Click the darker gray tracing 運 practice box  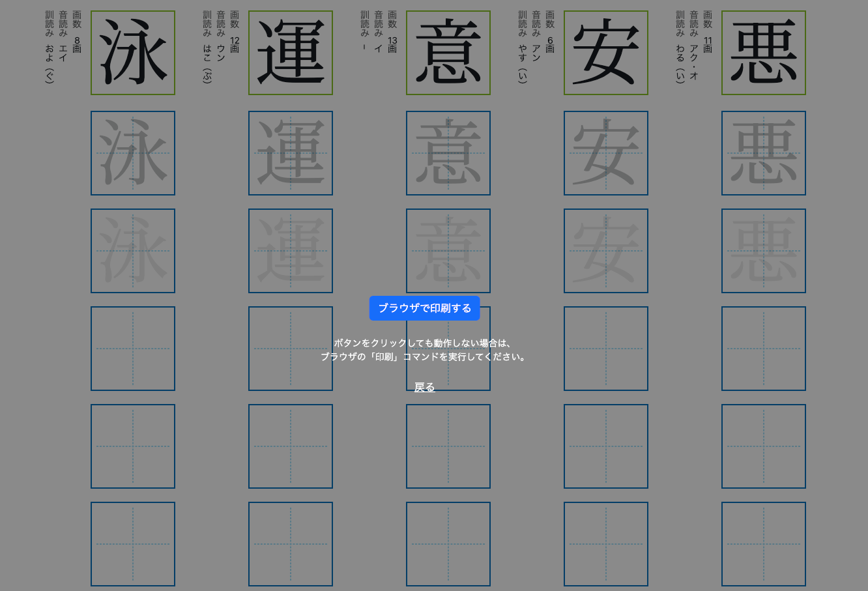click(291, 153)
